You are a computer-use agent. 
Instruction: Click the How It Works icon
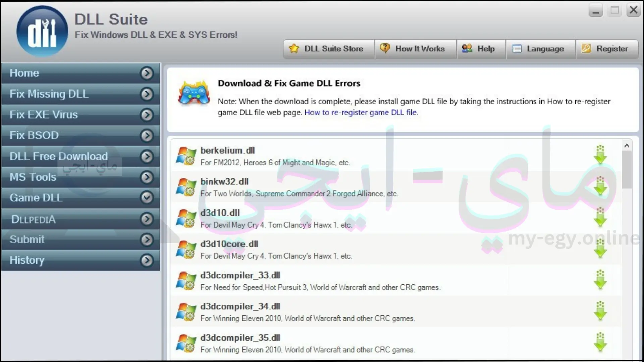pyautogui.click(x=385, y=49)
